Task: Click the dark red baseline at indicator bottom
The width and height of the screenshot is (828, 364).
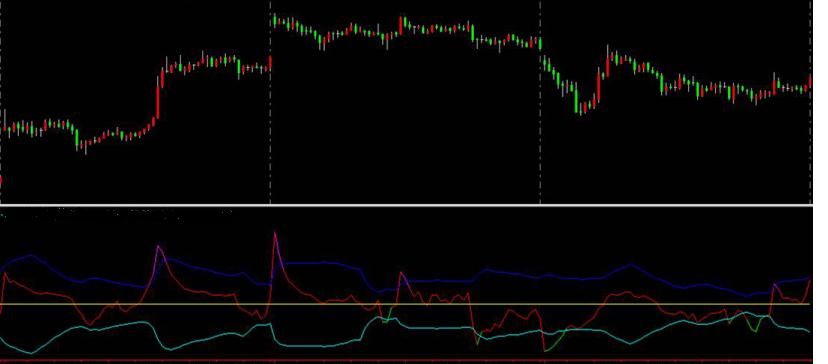Action: tap(406, 361)
